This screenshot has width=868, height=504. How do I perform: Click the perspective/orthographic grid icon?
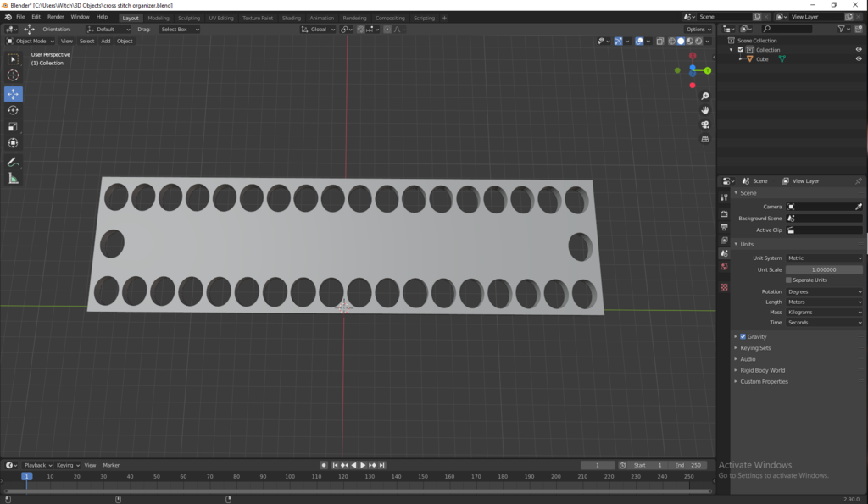(x=704, y=139)
